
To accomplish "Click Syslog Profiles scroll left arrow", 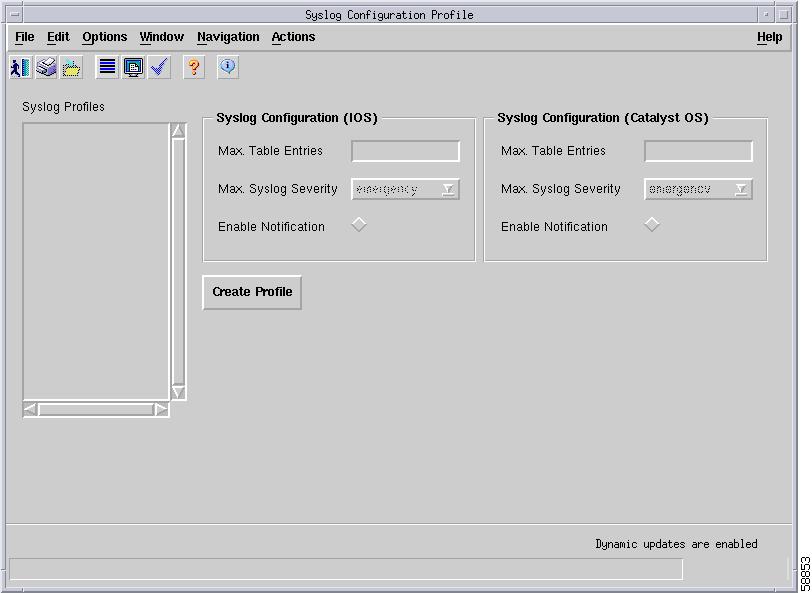I will pos(31,410).
